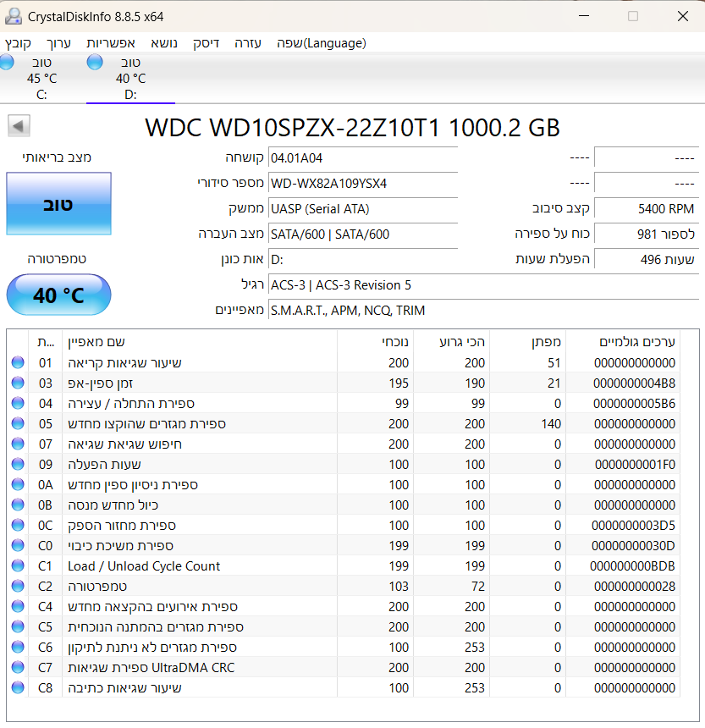Click the status dot next to UltraDMA CRC errors
705x728 pixels.
click(19, 667)
